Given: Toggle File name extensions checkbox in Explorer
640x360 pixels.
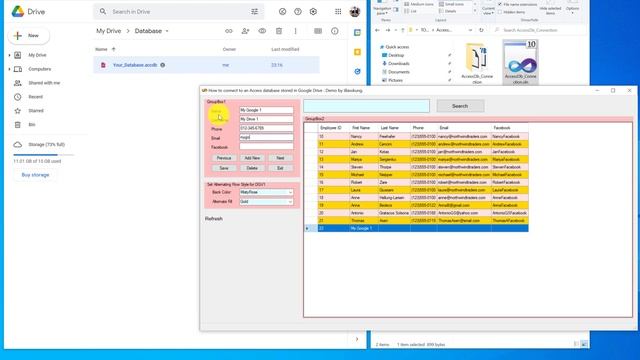Looking at the screenshot, I should [x=500, y=4].
